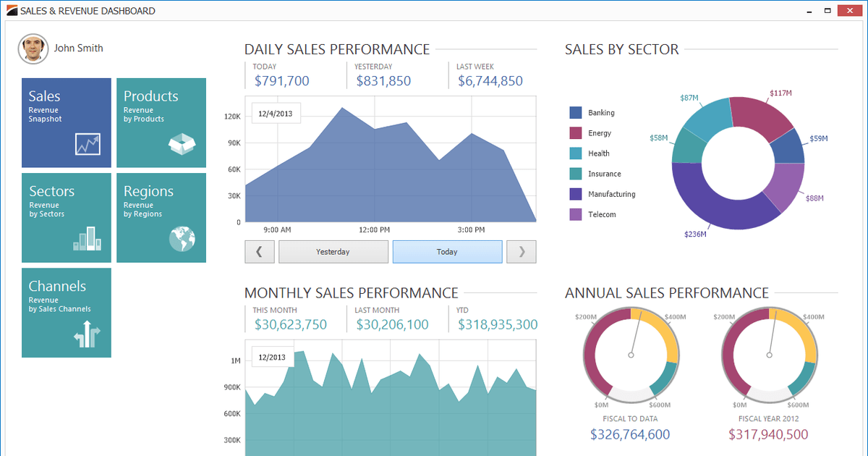Switch to the Yesterday view

(x=333, y=251)
